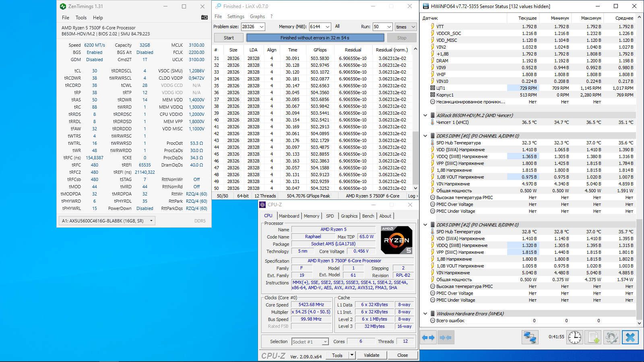Open HWiNFO sensor settings gear
Image resolution: width=644 pixels, height=362 pixels.
click(611, 337)
